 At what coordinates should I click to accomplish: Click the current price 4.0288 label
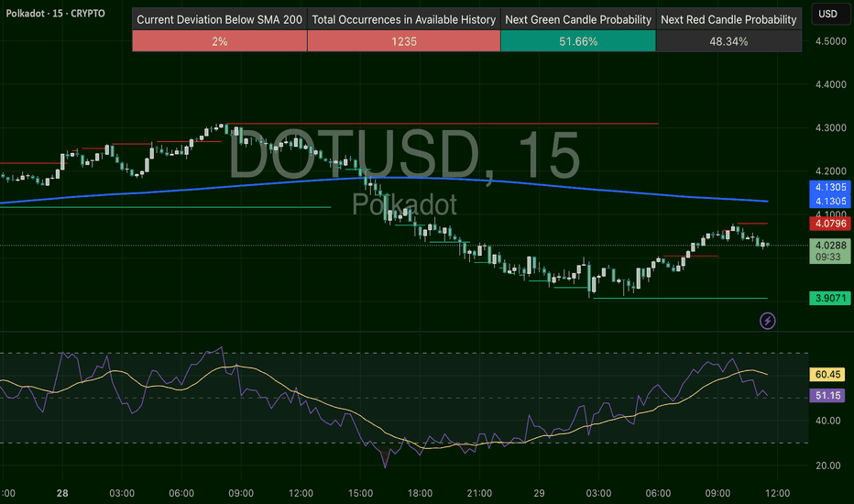click(830, 246)
